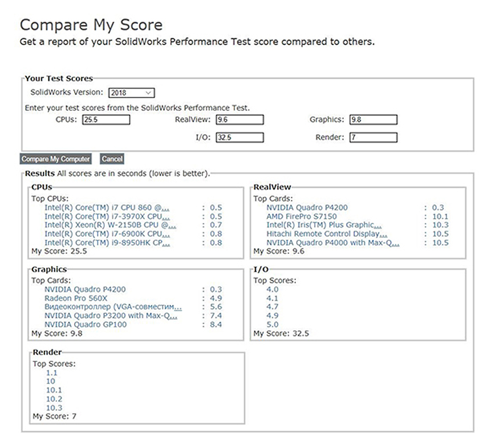Click the CPUs score input field
This screenshot has height=448, width=495.
coord(106,120)
